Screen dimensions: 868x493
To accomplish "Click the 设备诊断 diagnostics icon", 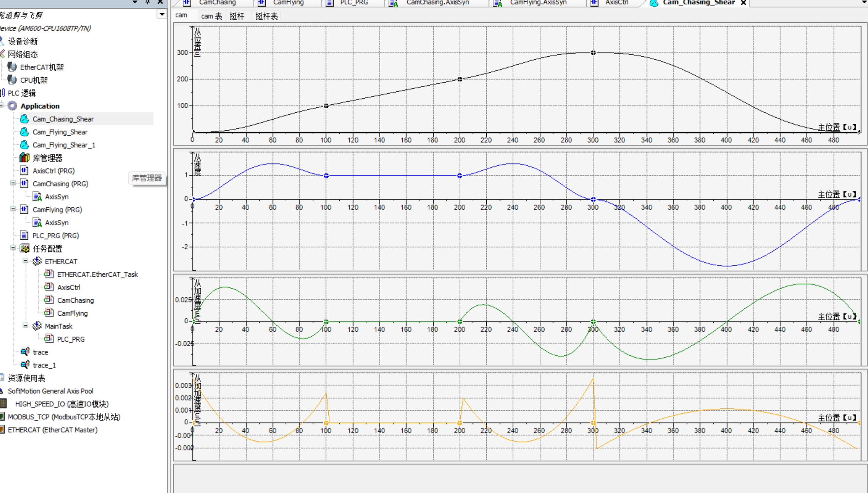I will (x=2, y=41).
